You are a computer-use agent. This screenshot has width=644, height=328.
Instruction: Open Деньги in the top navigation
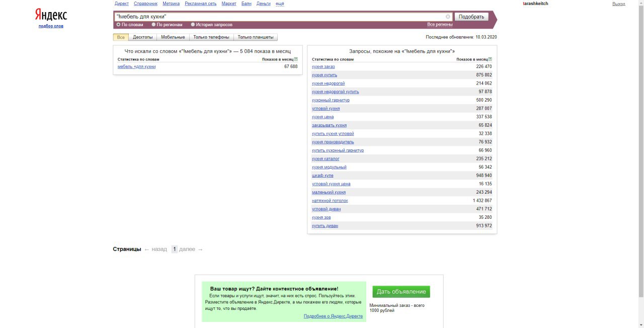click(263, 4)
